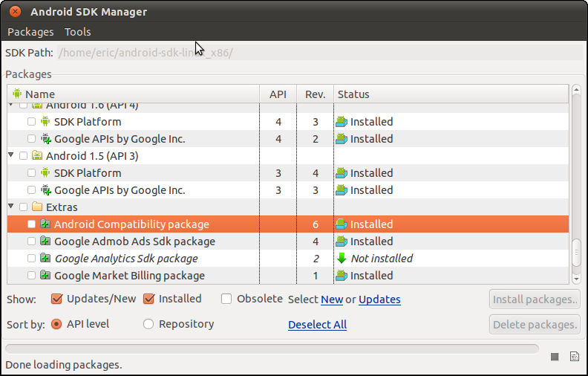Close the Android SDK Manager window

(x=15, y=12)
